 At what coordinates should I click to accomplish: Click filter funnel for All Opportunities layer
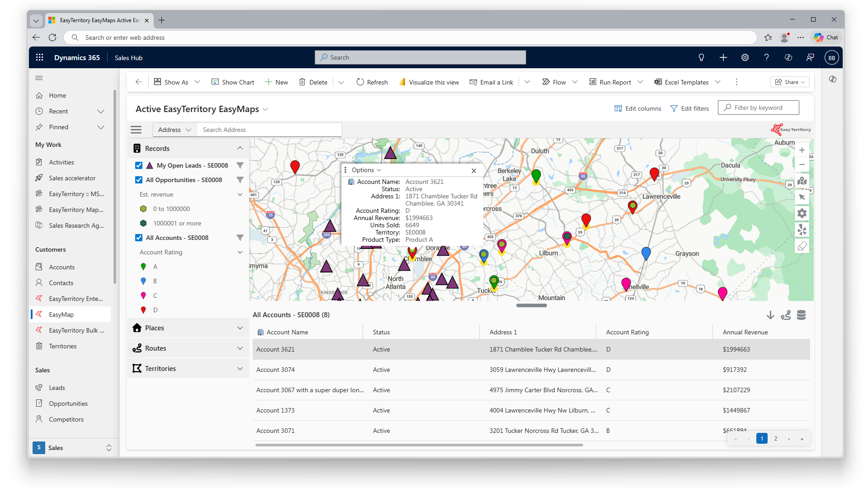coord(240,180)
